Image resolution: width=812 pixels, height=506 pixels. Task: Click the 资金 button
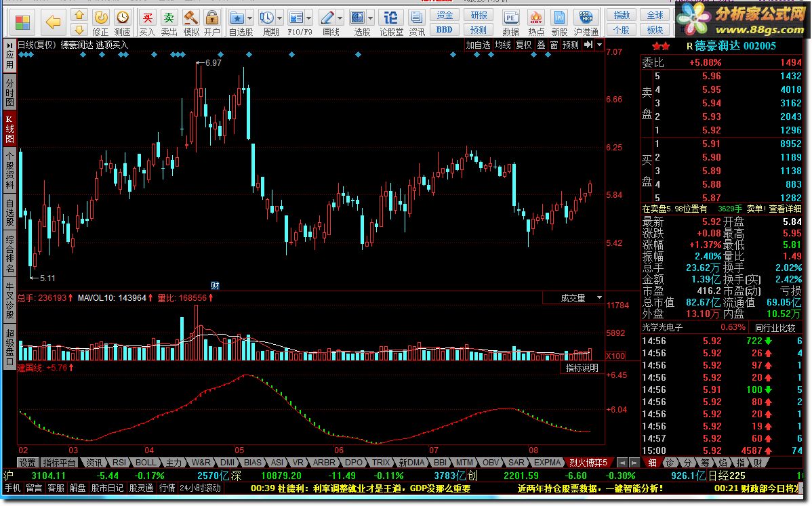pyautogui.click(x=445, y=15)
